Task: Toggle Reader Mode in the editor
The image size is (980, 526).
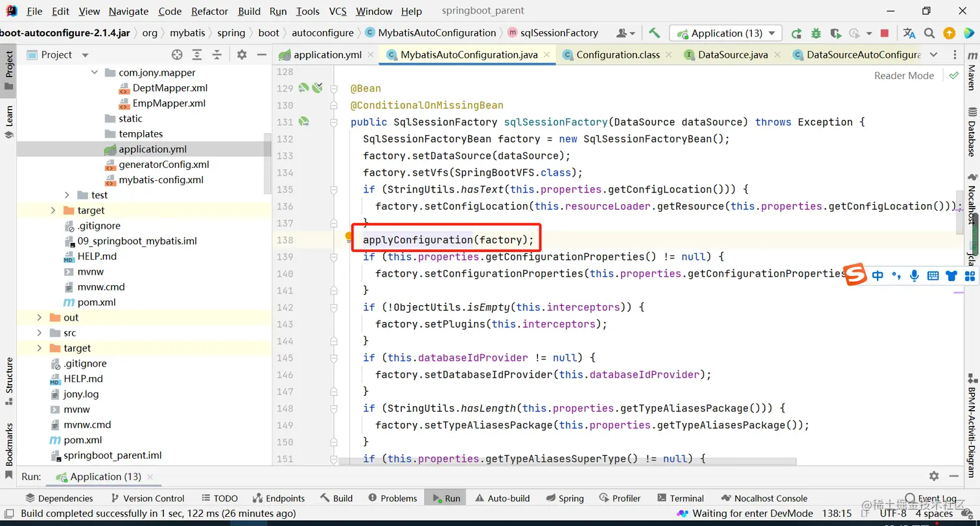Action: [904, 75]
